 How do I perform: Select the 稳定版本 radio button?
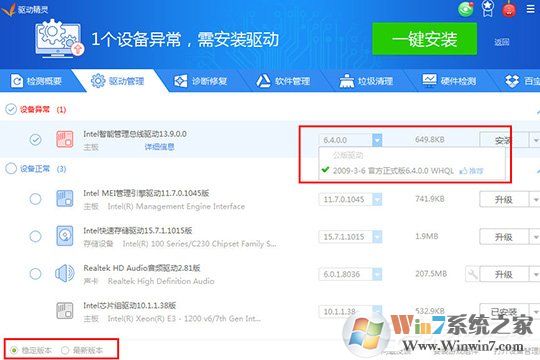pos(14,350)
